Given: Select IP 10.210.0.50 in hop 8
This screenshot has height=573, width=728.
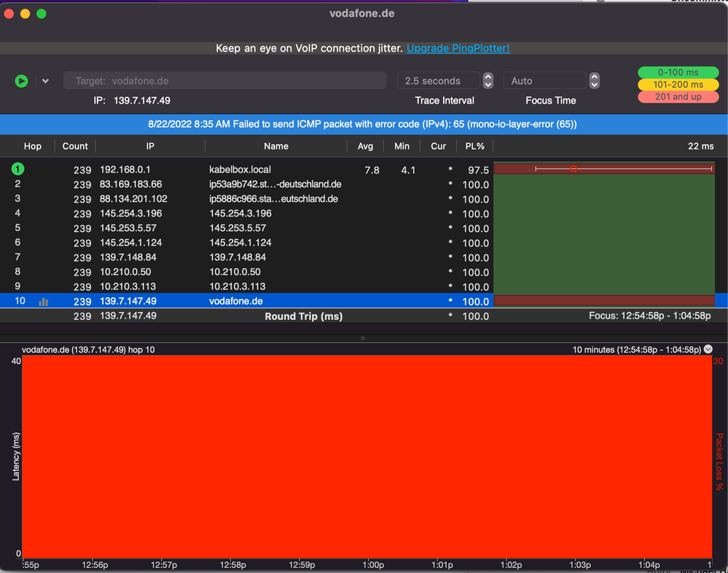Looking at the screenshot, I should [125, 272].
